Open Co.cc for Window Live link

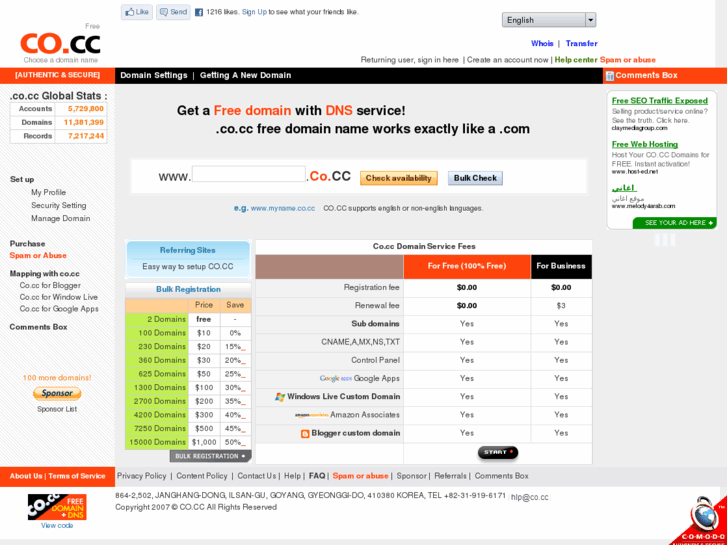pyautogui.click(x=58, y=297)
